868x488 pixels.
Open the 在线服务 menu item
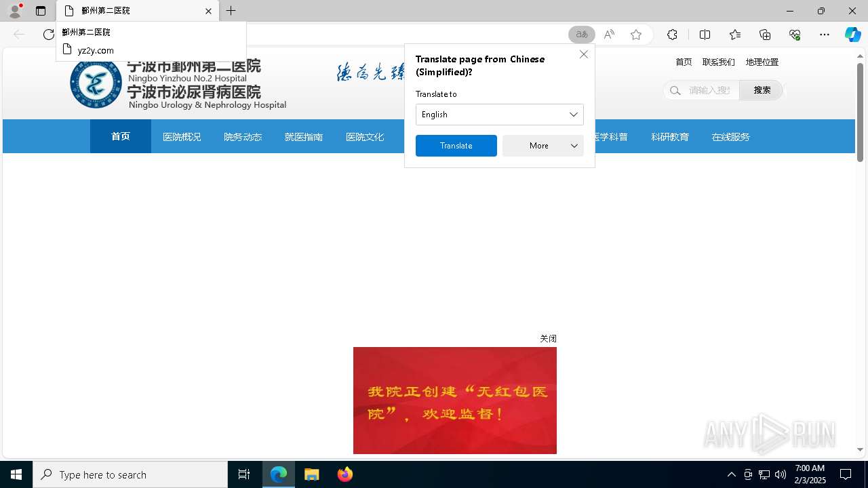coord(731,137)
